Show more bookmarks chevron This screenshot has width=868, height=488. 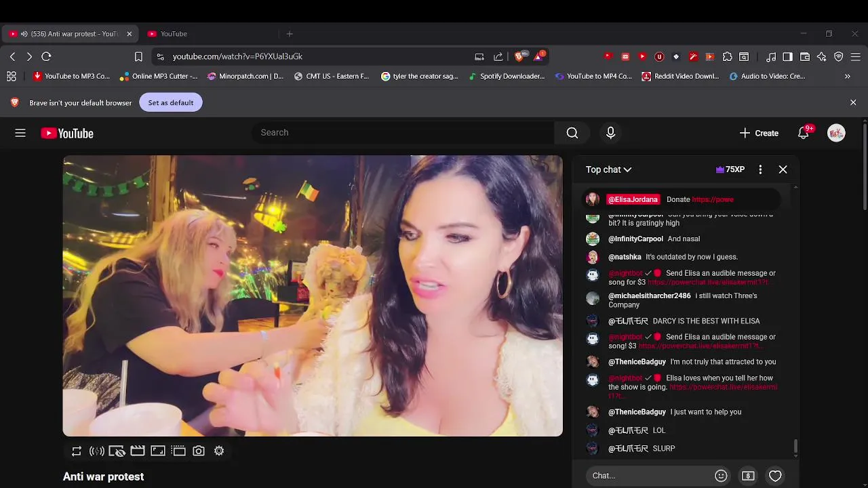click(847, 77)
